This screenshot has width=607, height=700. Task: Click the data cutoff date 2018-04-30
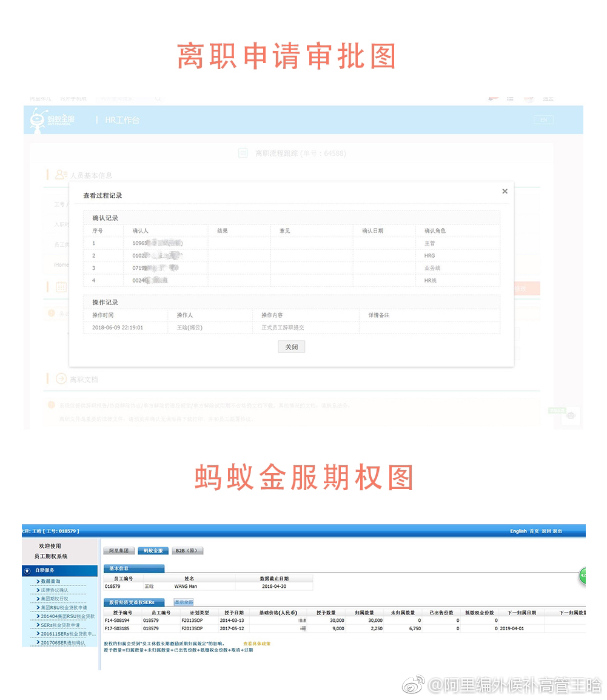coord(274,587)
